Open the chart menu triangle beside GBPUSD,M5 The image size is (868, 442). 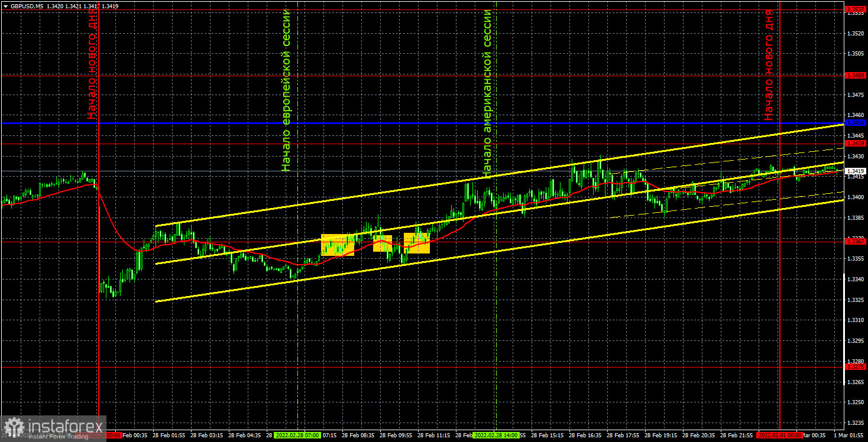[x=5, y=5]
